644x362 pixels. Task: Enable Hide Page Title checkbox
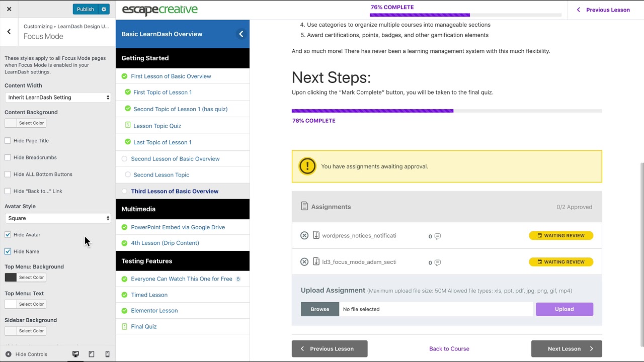click(x=8, y=141)
